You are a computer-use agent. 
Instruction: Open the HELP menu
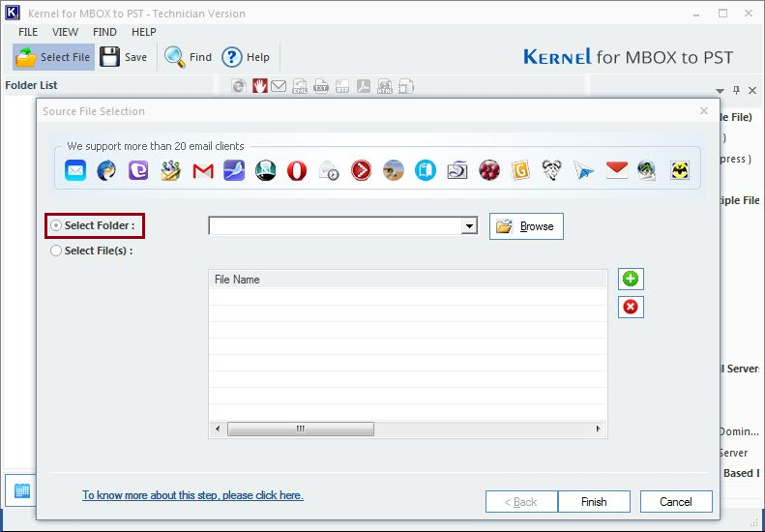tap(143, 32)
